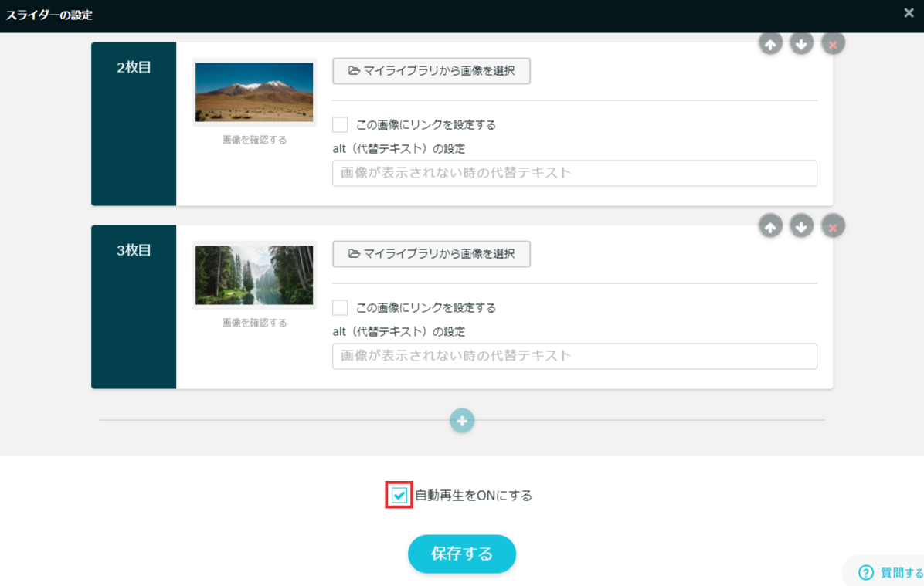
Task: Move the 3枚目 slide up
Action: click(770, 226)
